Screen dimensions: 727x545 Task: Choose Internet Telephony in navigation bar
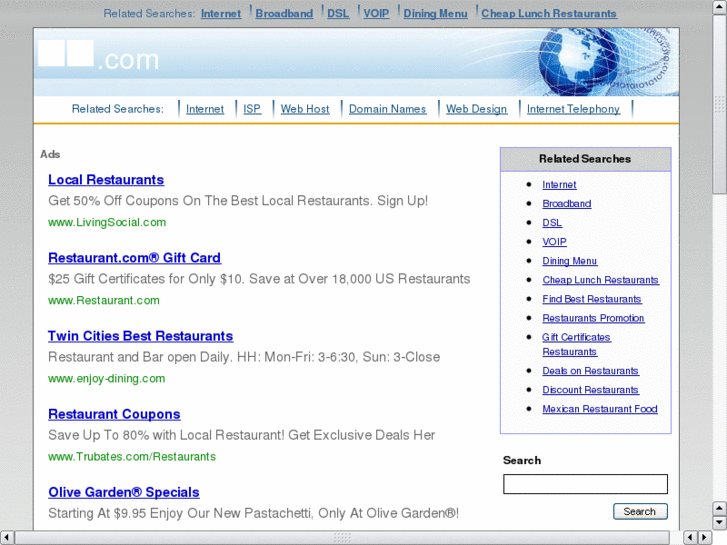(574, 109)
